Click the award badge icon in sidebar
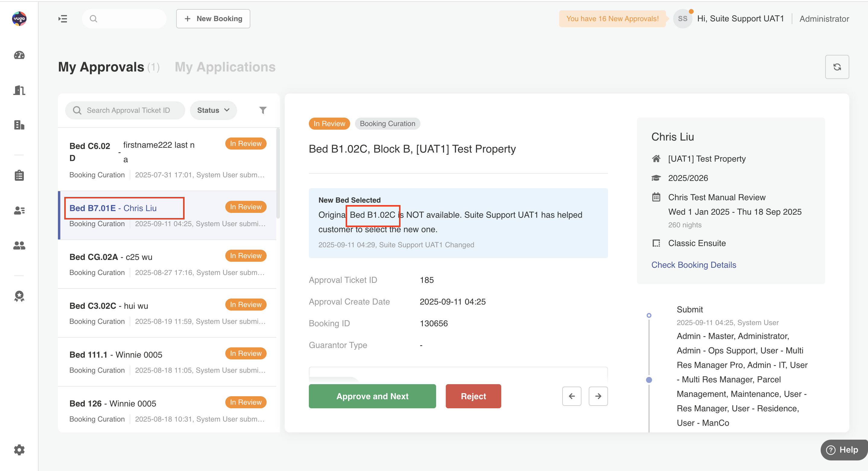 pos(19,296)
